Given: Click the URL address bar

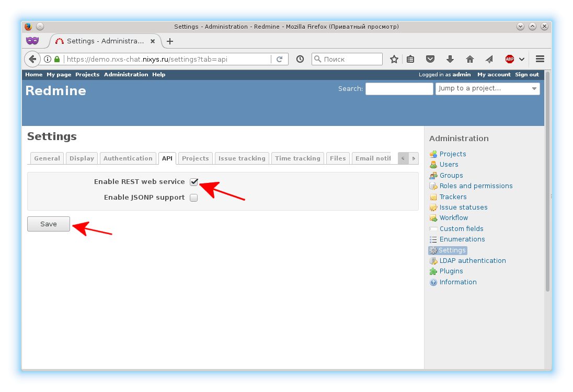Looking at the screenshot, I should coord(168,59).
